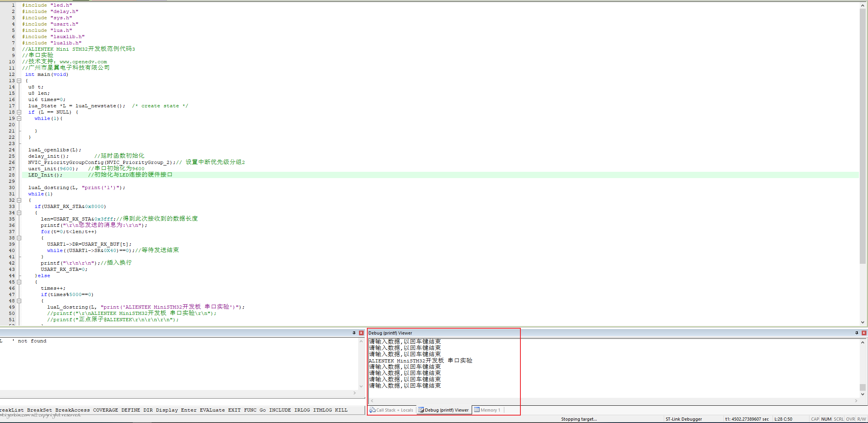Click the Memory 1 tab icon

click(x=477, y=410)
